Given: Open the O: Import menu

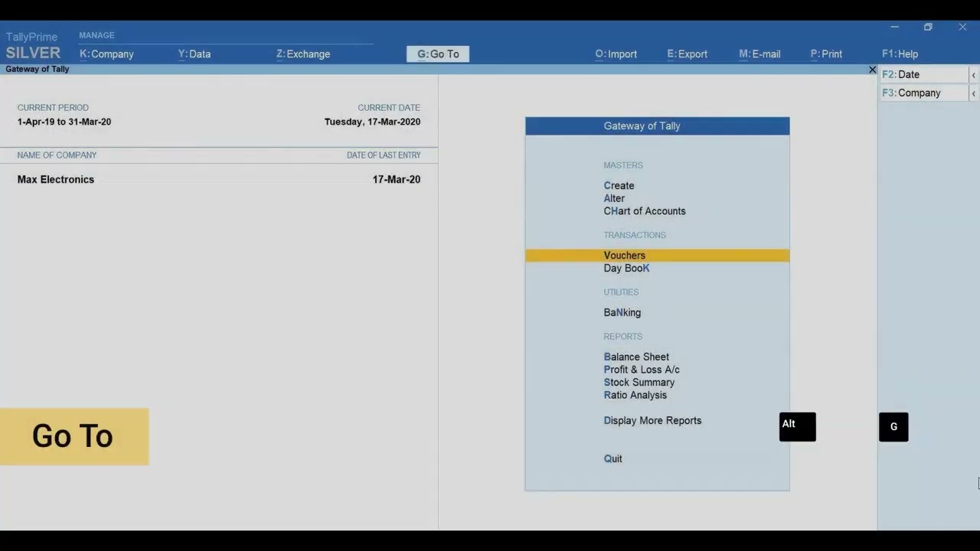Looking at the screenshot, I should [x=616, y=54].
